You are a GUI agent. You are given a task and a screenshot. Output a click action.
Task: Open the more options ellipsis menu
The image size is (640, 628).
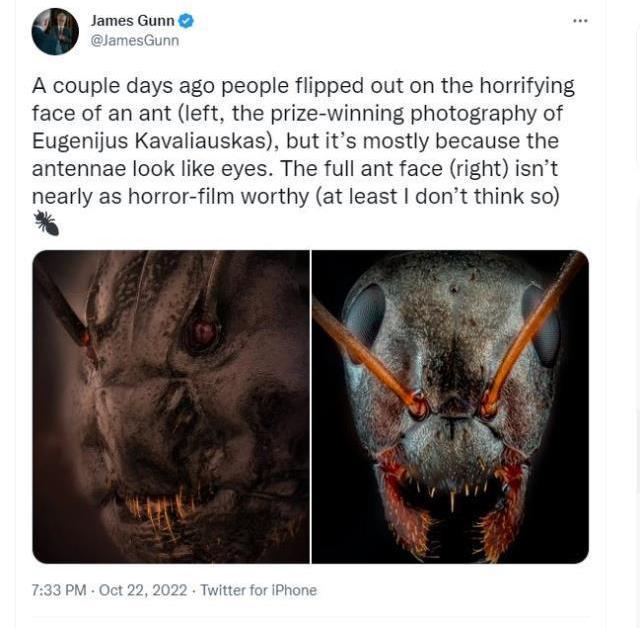(x=580, y=21)
